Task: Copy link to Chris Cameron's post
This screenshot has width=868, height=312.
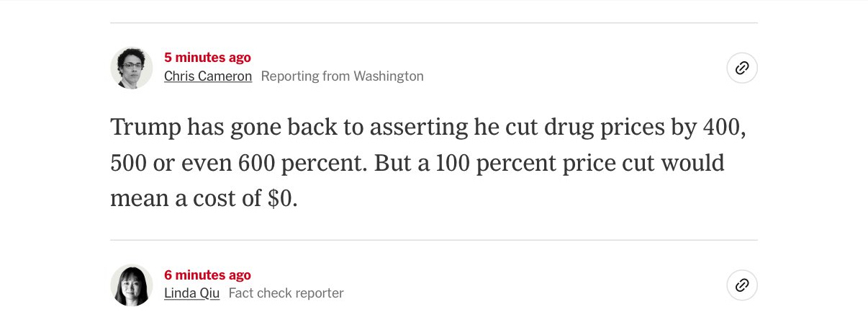Action: [x=742, y=68]
